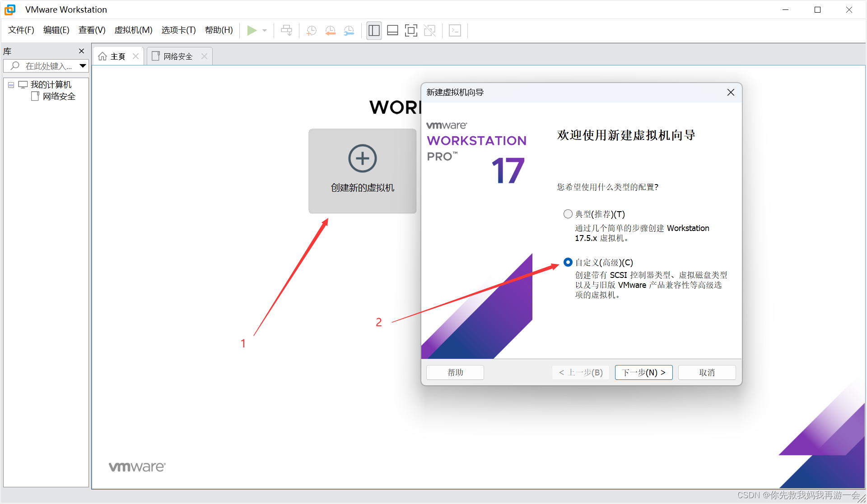
Task: Collapse the 我的计算机 tree node
Action: [x=11, y=85]
